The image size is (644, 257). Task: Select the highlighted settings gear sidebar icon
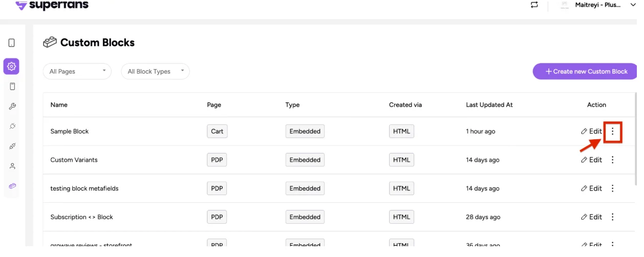[x=11, y=66]
